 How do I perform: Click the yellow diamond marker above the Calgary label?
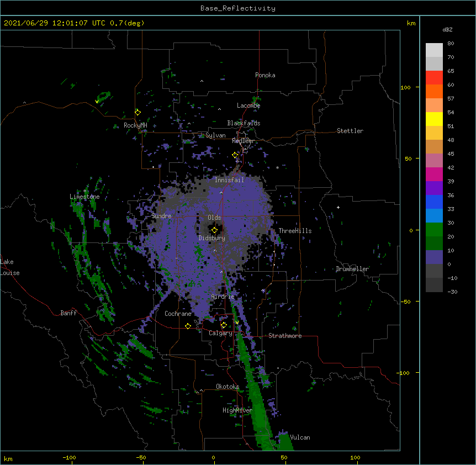224,325
